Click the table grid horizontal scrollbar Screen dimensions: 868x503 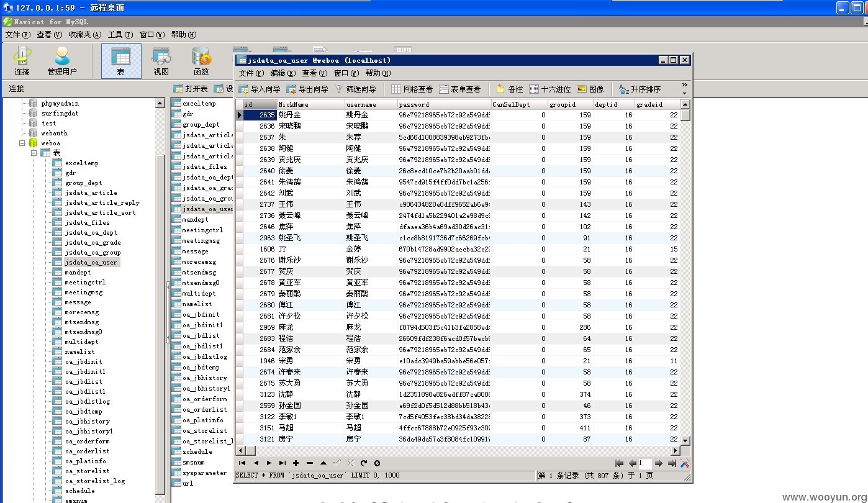point(458,450)
